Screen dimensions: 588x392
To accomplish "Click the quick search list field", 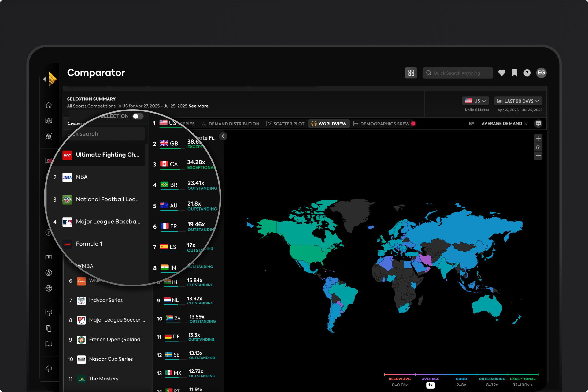I will (105, 134).
